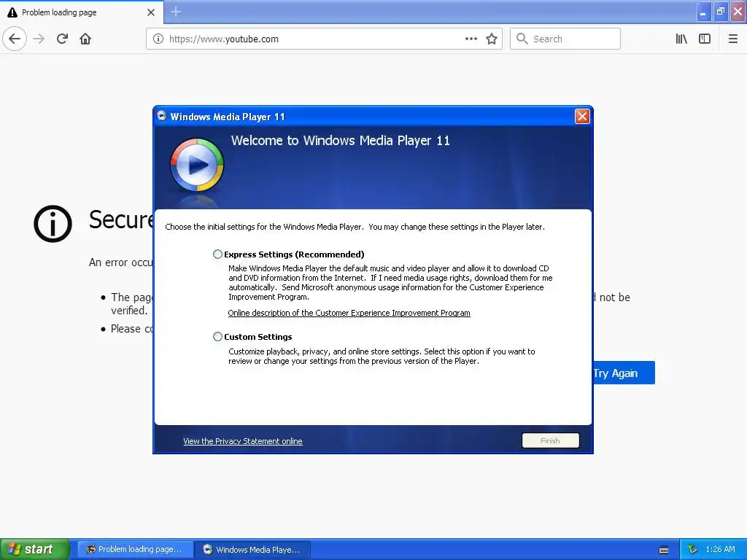This screenshot has height=560, width=747.
Task: Select Custom Settings radio button
Action: pos(217,337)
